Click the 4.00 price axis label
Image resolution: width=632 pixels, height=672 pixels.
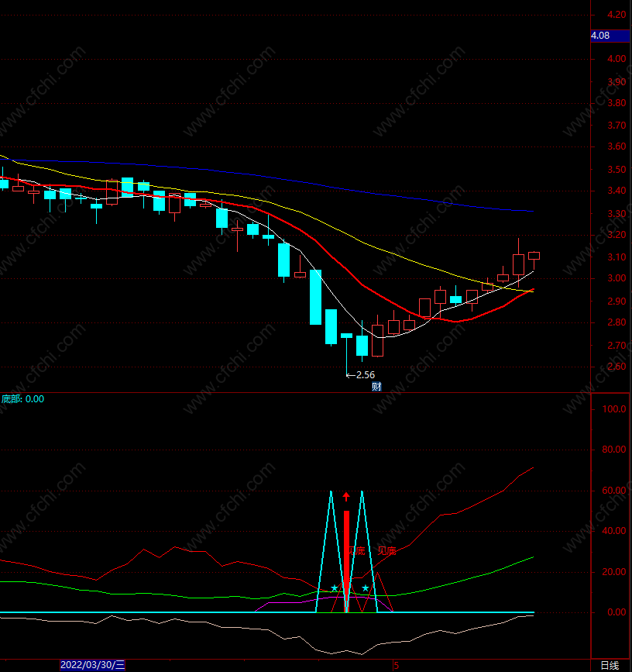617,59
